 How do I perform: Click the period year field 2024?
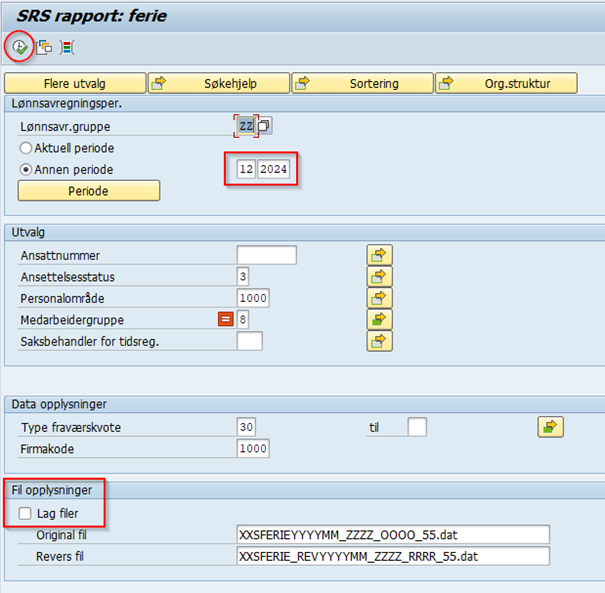(273, 169)
